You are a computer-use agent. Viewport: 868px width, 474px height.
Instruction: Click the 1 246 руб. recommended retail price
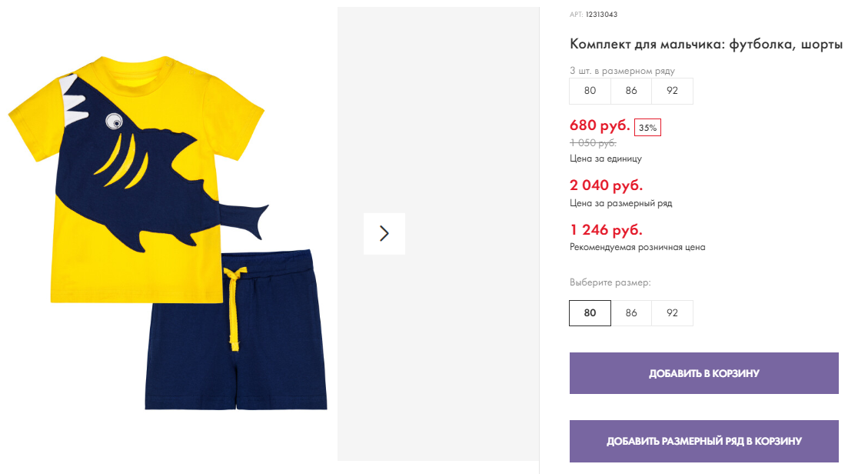[606, 229]
